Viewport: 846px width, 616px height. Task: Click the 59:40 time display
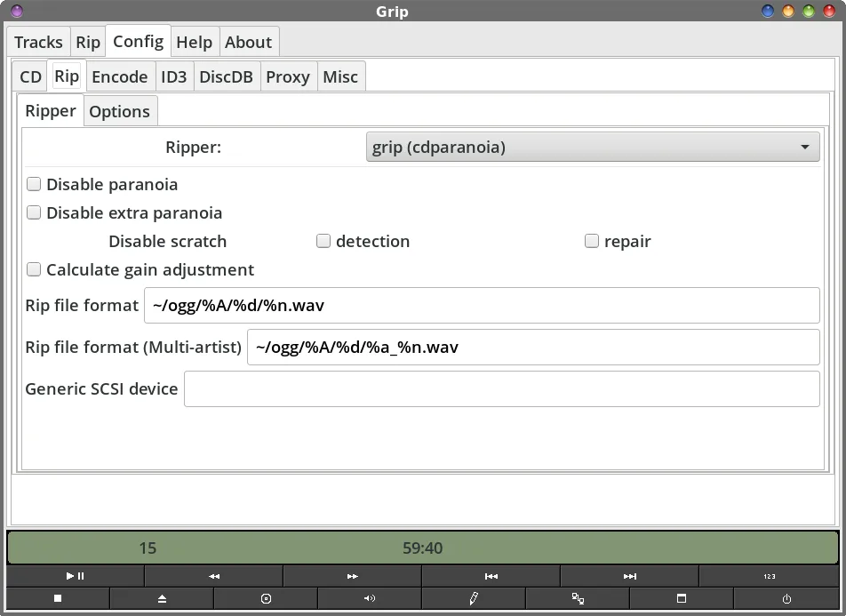[x=422, y=548]
